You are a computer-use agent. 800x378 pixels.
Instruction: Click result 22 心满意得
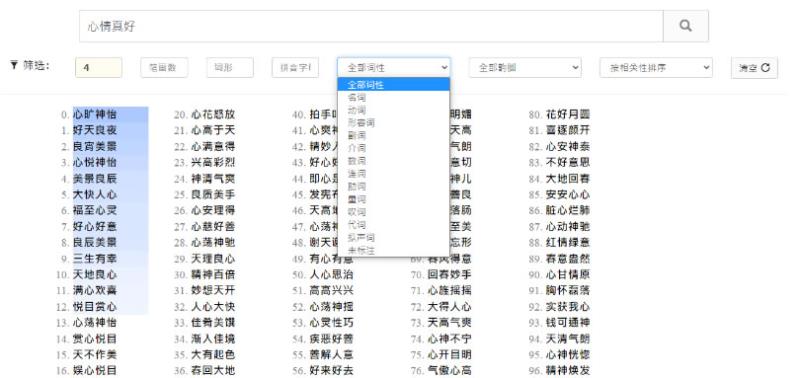(213, 146)
